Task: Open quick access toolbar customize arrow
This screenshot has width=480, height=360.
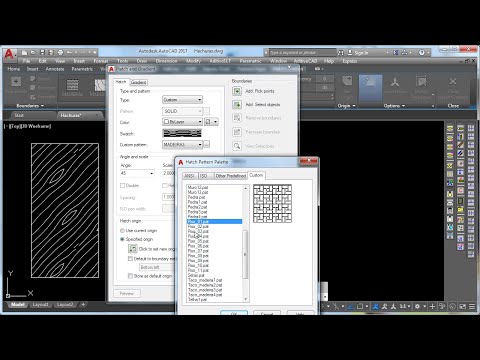Action: coord(95,52)
